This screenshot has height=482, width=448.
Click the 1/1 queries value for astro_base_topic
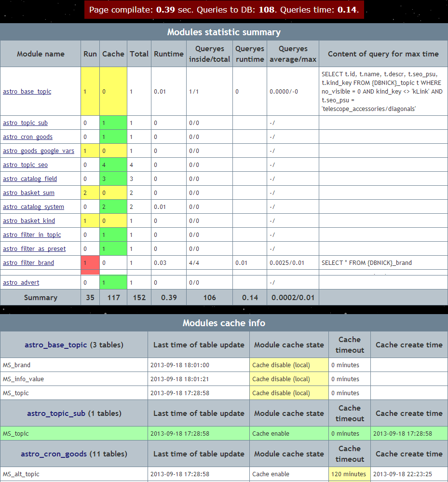click(x=193, y=92)
